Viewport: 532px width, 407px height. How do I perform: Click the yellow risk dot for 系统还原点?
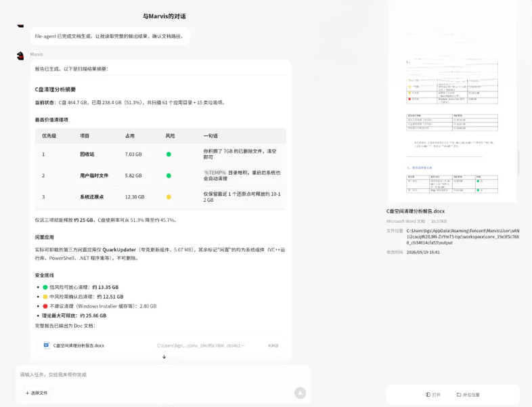[169, 197]
